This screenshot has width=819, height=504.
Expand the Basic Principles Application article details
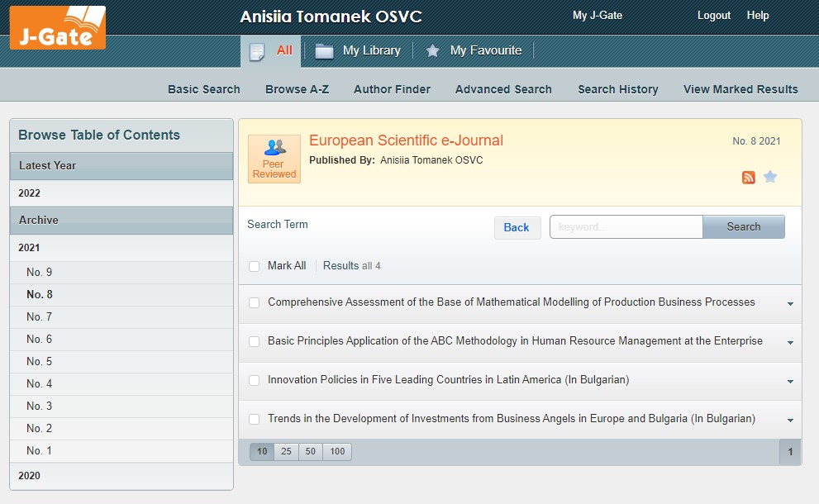(790, 343)
